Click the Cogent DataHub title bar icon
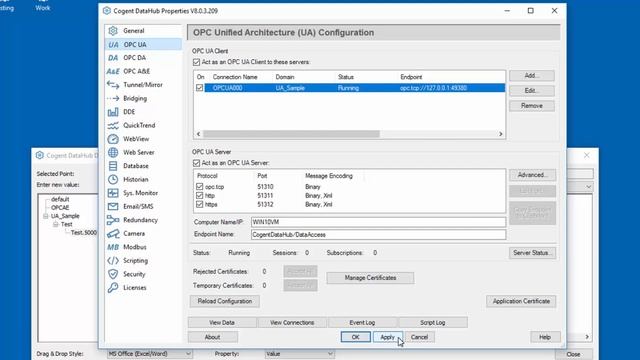 (x=107, y=11)
